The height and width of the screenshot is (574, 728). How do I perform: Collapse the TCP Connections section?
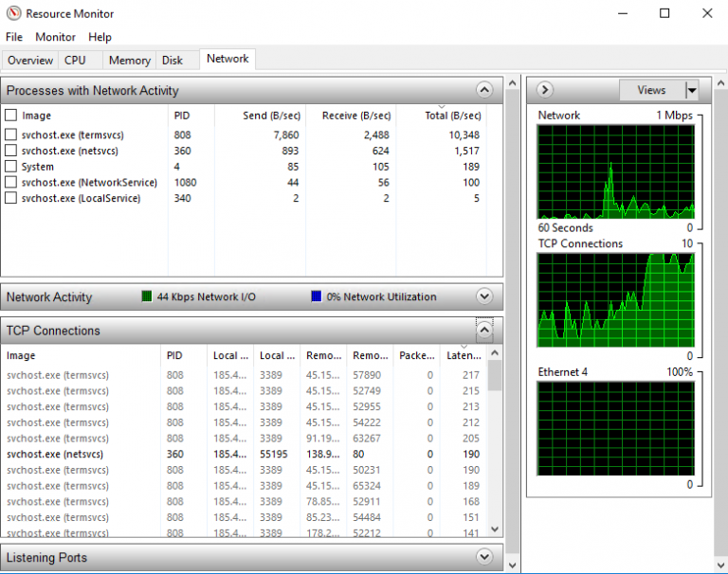coord(484,331)
